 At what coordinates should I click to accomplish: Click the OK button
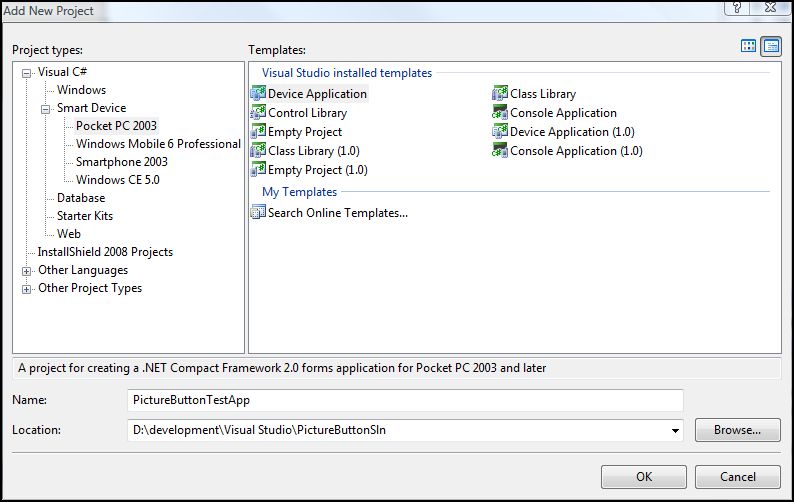click(644, 477)
